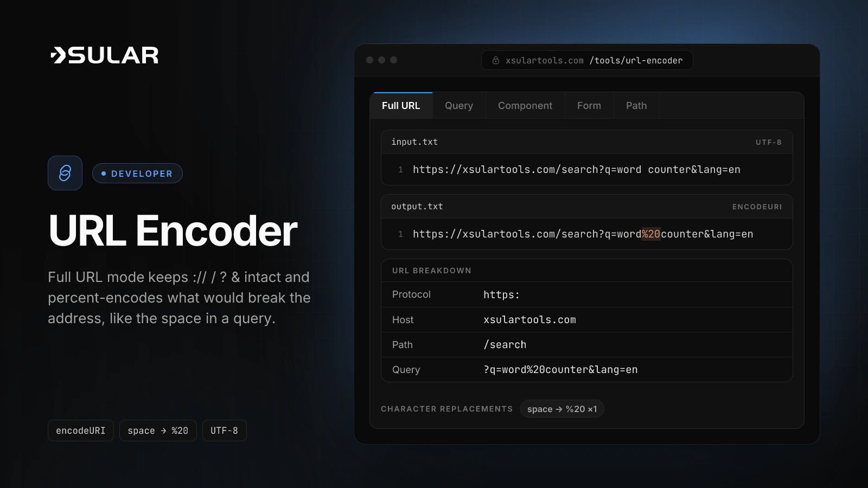Click the highlighted %20 in output
868x488 pixels.
(651, 234)
